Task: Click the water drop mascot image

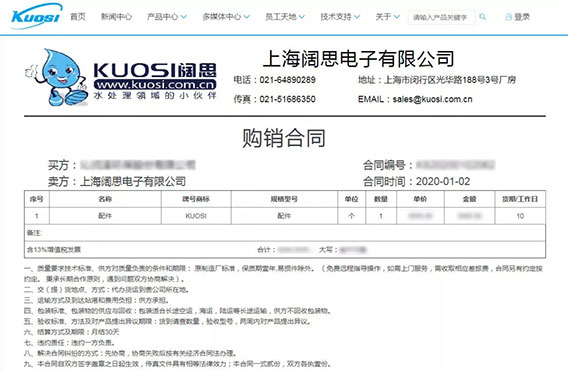Action: [57, 77]
